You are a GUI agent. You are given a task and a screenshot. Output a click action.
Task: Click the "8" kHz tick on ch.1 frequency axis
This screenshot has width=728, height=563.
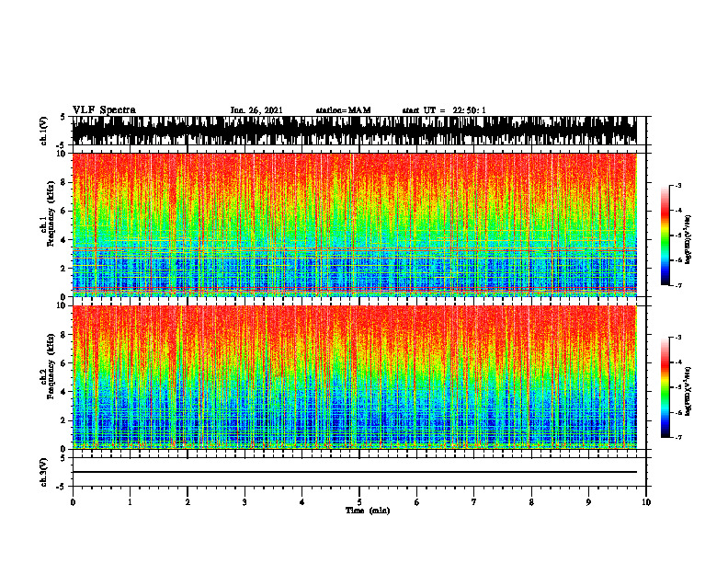pyautogui.click(x=64, y=182)
